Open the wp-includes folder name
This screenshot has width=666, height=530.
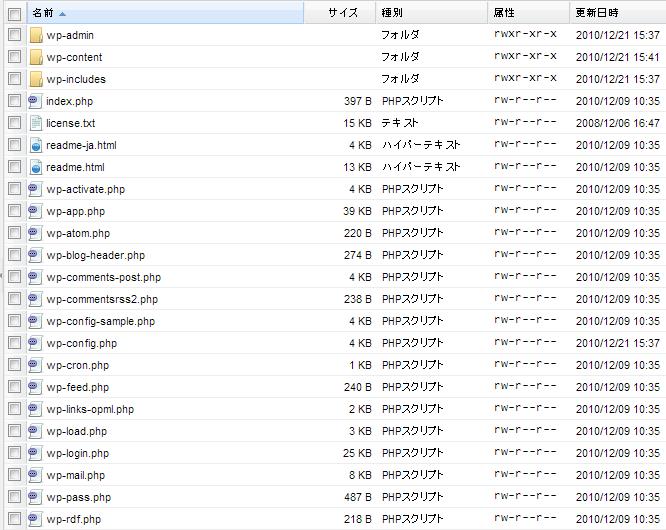[76, 79]
